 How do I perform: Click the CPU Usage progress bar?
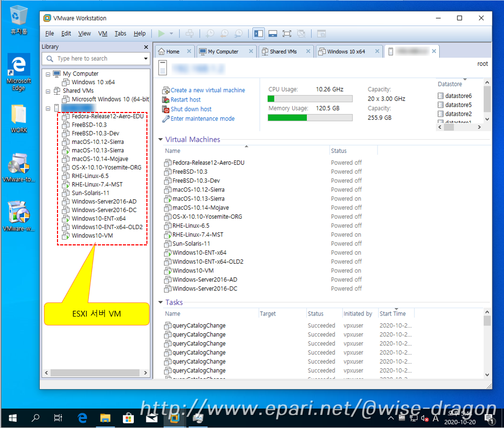pos(310,99)
